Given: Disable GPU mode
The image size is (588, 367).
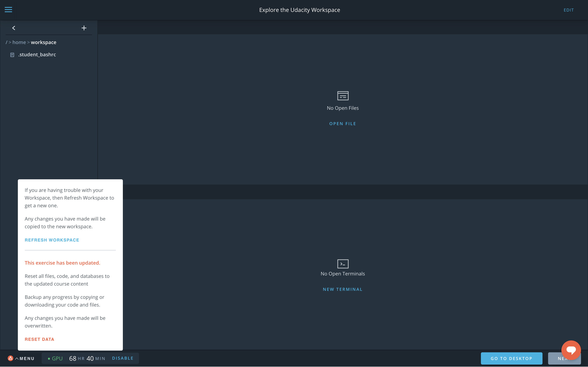Looking at the screenshot, I should pos(123,358).
